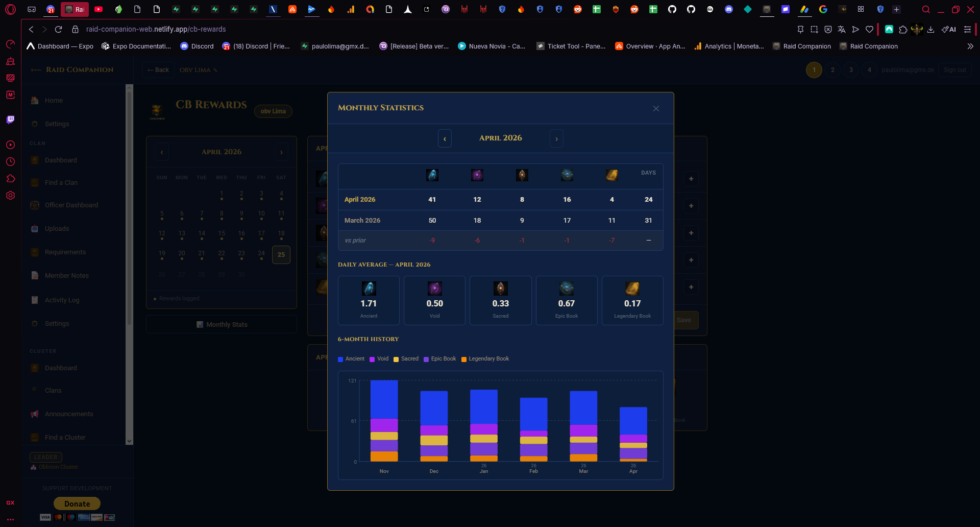Open the Ticket Tool bookmark
Viewport: 980px width, 527px height.
coord(571,46)
